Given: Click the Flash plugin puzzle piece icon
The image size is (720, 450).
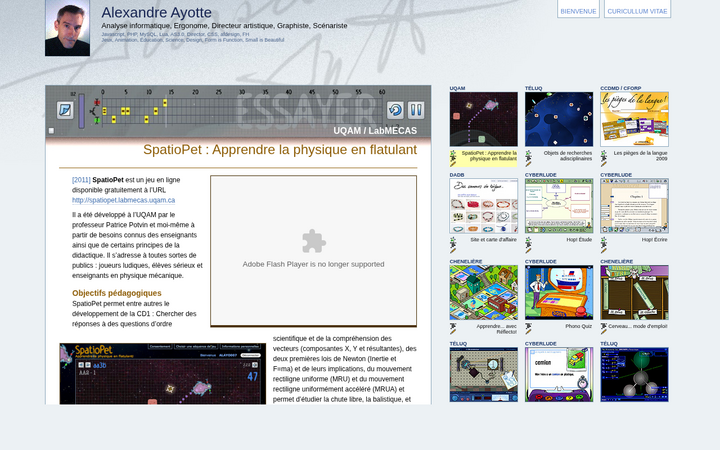Looking at the screenshot, I should 314,241.
